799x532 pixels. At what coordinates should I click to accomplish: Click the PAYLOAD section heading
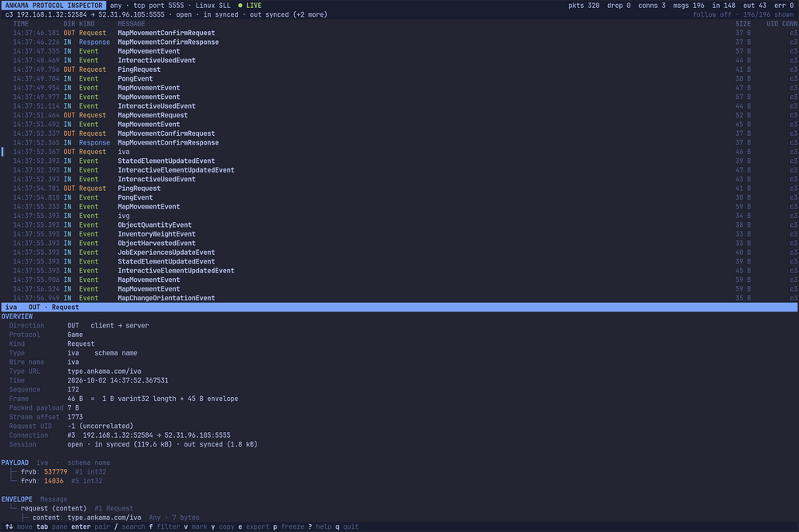(14, 463)
